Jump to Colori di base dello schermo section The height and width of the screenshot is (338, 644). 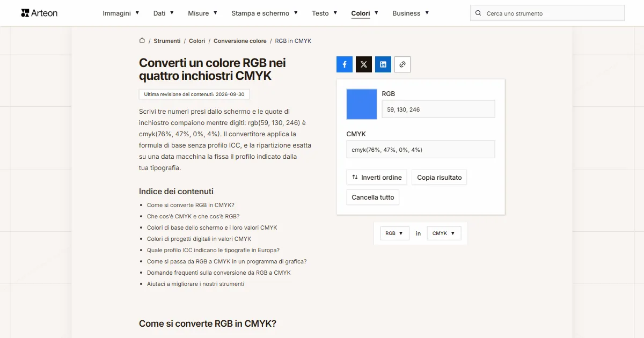click(212, 227)
